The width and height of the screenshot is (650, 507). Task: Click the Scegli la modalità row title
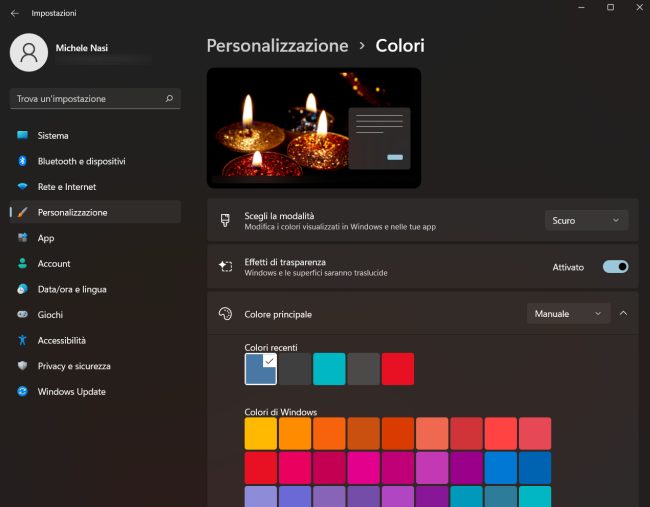279,216
